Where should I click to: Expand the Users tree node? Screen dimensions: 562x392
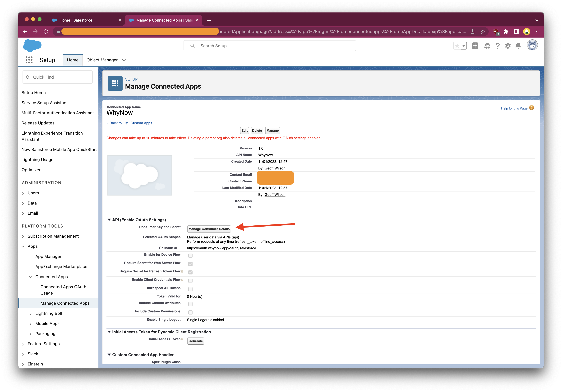click(x=23, y=193)
